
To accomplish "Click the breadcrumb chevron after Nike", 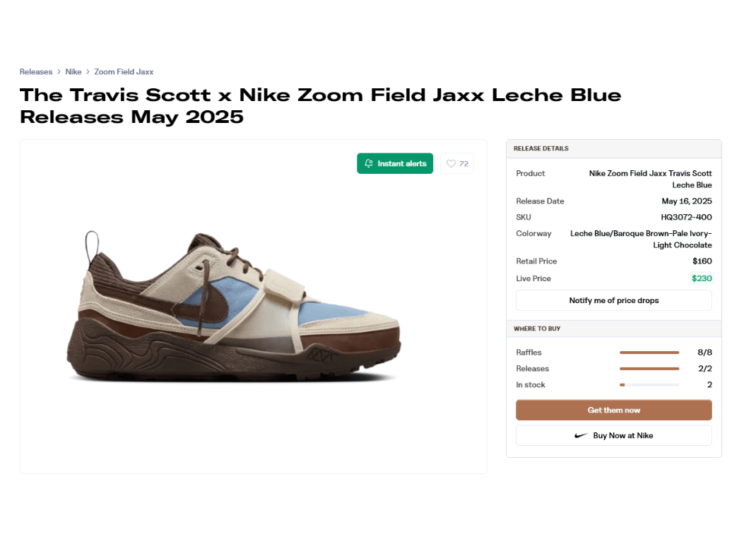I will click(x=88, y=72).
